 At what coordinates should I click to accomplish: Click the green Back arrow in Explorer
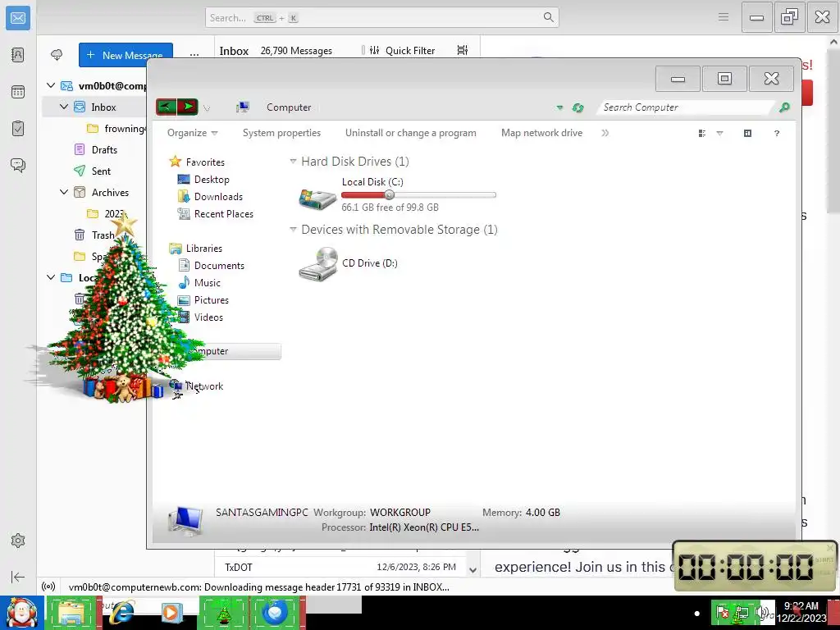[166, 107]
